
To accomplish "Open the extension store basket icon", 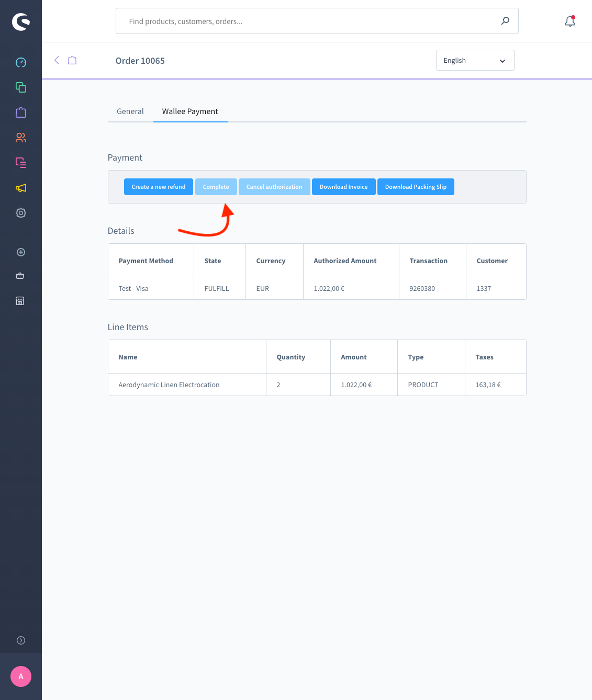I will [x=21, y=276].
